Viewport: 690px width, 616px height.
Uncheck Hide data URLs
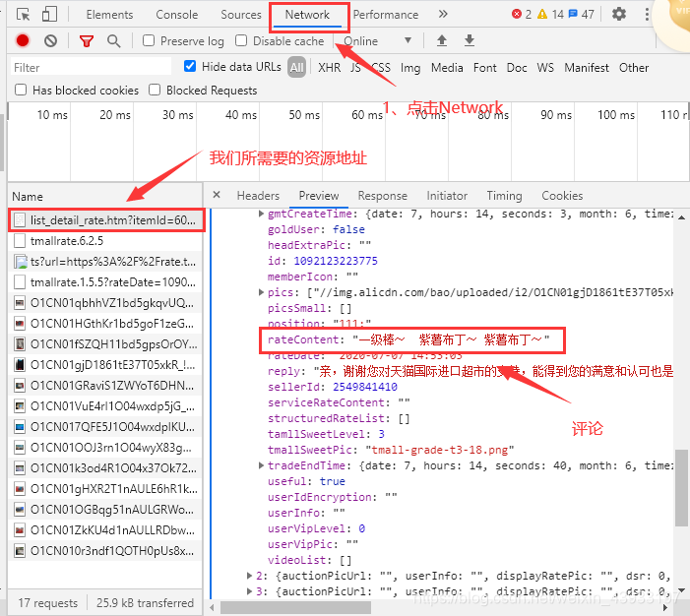click(x=190, y=67)
